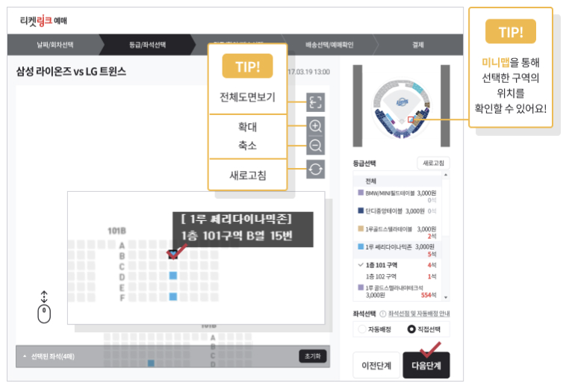Choose the 1층 102 구역 section

click(397, 276)
